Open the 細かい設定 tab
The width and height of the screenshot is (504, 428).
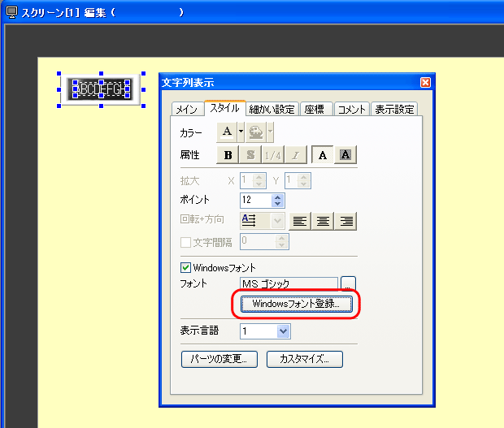click(x=272, y=110)
